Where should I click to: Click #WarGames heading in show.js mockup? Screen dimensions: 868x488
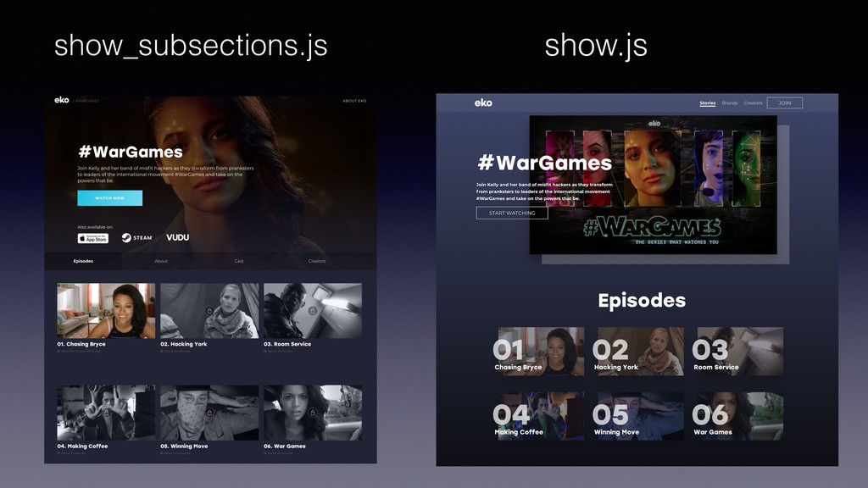click(545, 163)
